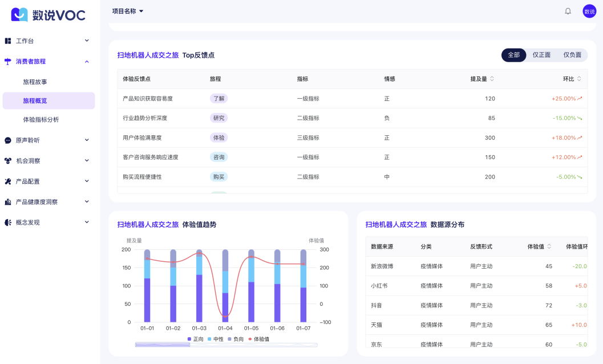603x364 pixels.
Task: Click the 抖音 data source cell
Action: tap(377, 305)
